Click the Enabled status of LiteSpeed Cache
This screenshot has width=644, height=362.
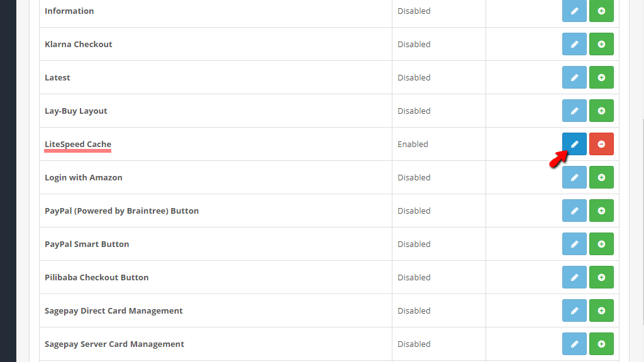click(x=413, y=144)
